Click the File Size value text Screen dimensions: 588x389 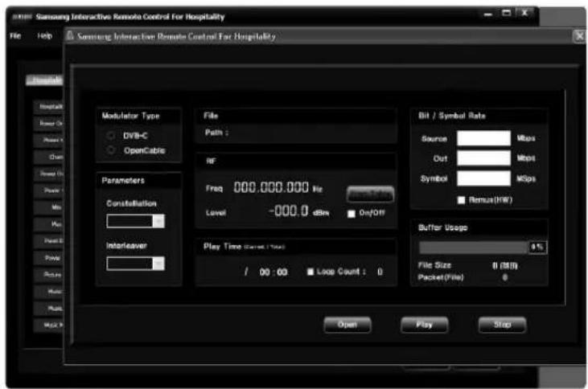coord(505,266)
